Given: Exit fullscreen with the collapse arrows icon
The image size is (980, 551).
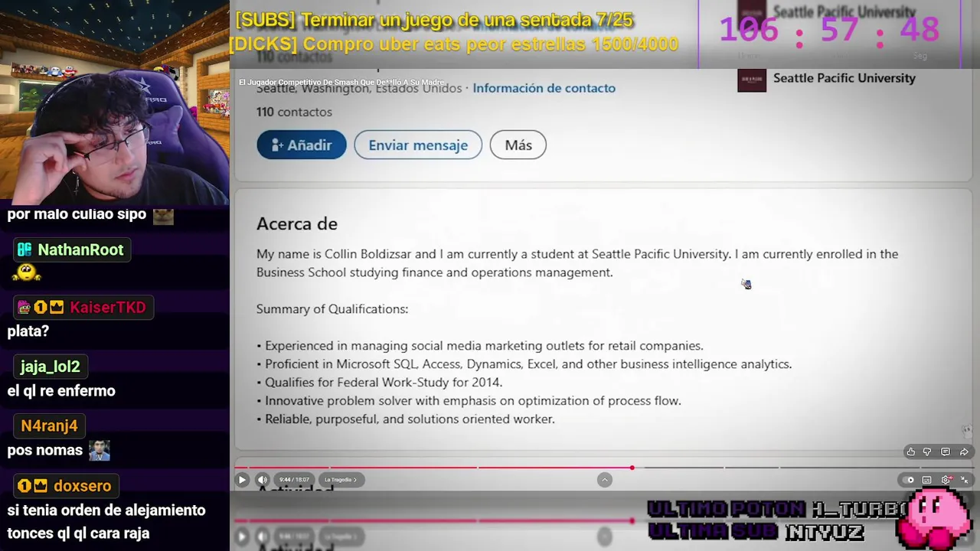Looking at the screenshot, I should point(965,480).
